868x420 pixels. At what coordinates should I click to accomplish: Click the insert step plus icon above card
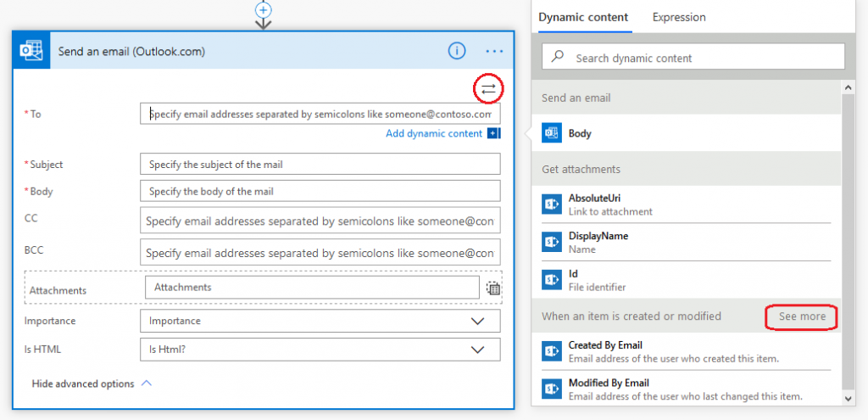264,8
